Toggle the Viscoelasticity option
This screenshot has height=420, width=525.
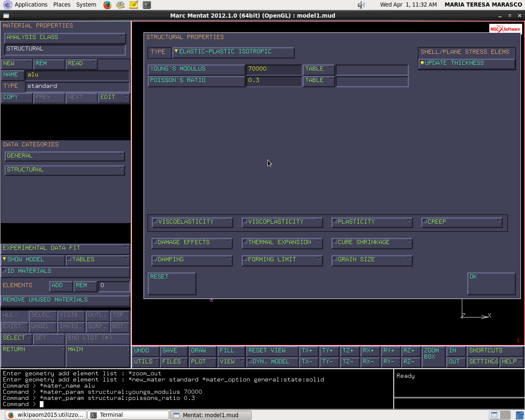pyautogui.click(x=192, y=222)
